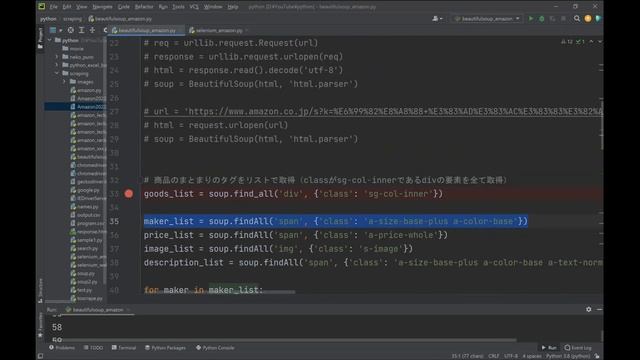Open the TODO tool window

point(93,348)
